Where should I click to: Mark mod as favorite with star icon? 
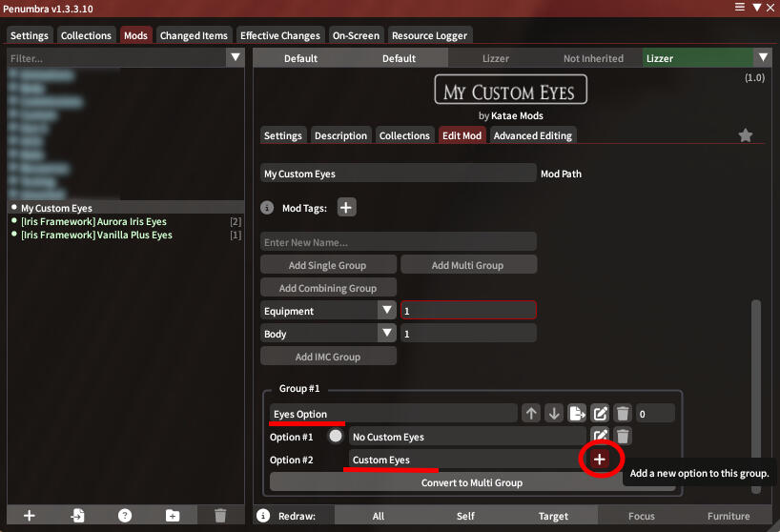pos(746,135)
